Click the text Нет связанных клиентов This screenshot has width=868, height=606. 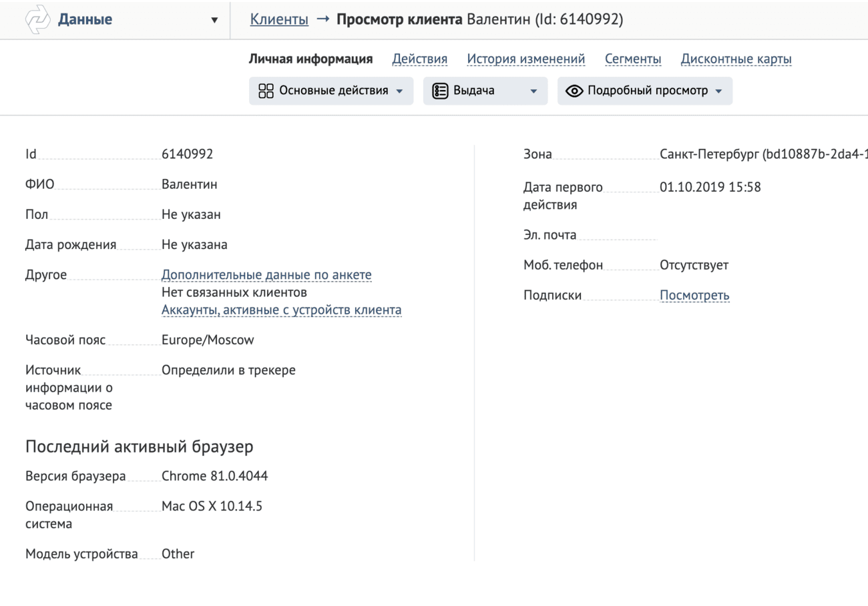234,292
